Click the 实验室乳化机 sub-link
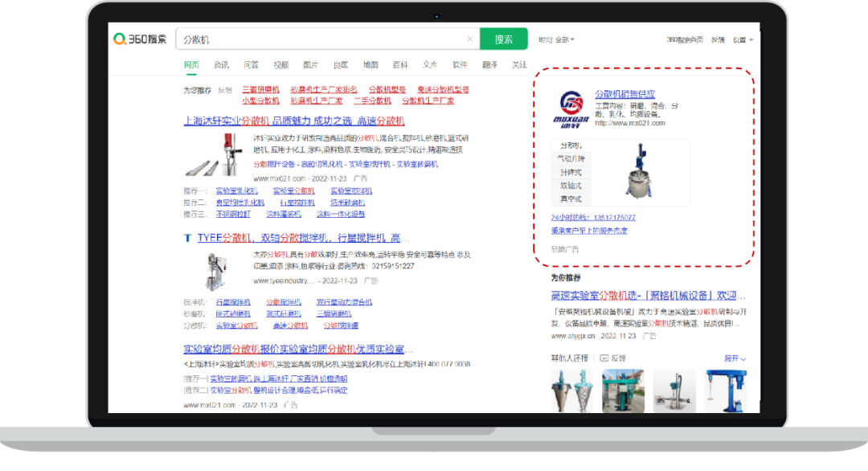 (x=236, y=191)
